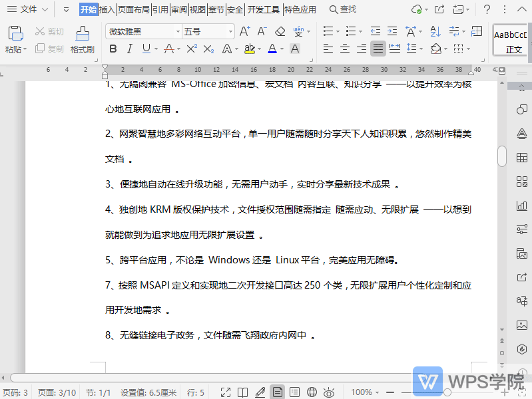Toggle bold formatting
Image resolution: width=532 pixels, height=399 pixels.
click(x=113, y=49)
